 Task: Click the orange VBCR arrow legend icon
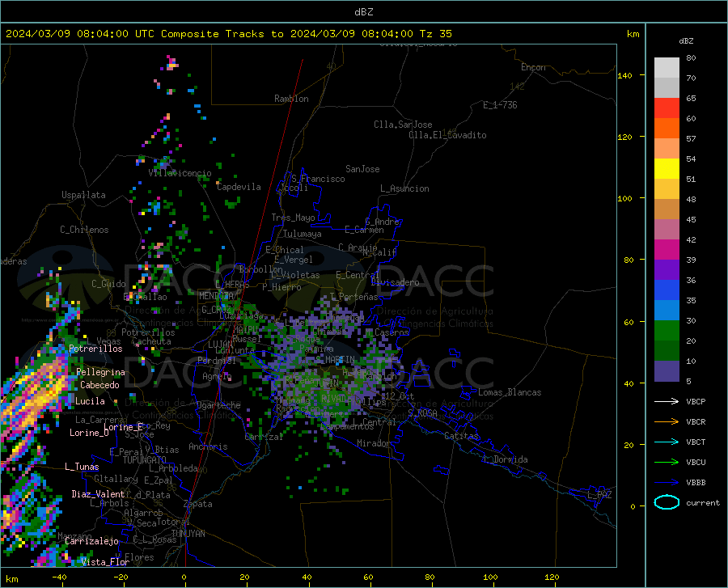tap(667, 422)
